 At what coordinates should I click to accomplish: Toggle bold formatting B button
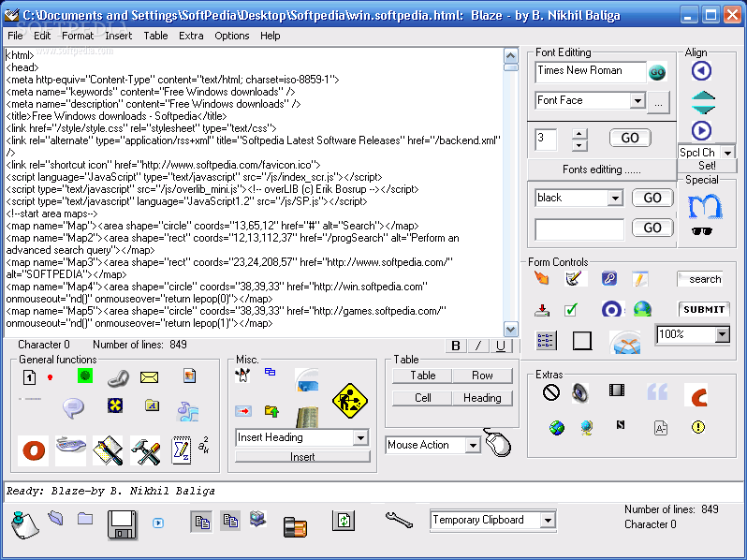click(x=456, y=346)
